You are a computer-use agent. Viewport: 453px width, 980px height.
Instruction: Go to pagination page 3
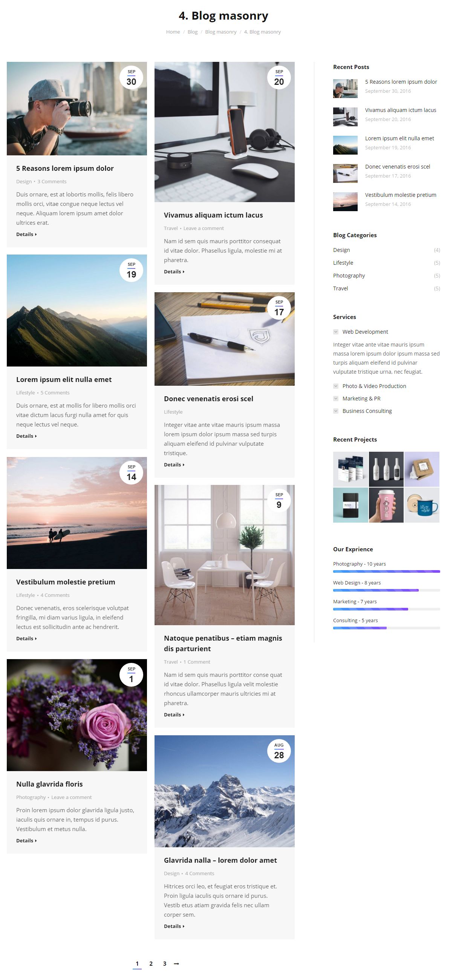click(165, 964)
